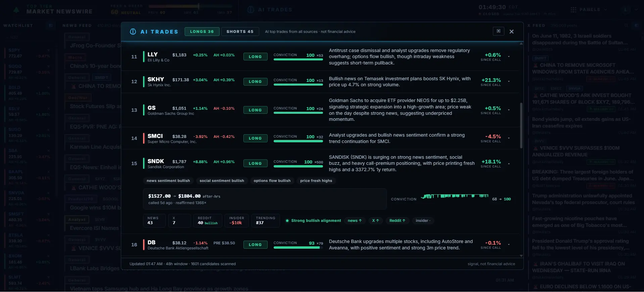644x292 pixels.
Task: Open the background AI TRADES header tab
Action: point(270,10)
